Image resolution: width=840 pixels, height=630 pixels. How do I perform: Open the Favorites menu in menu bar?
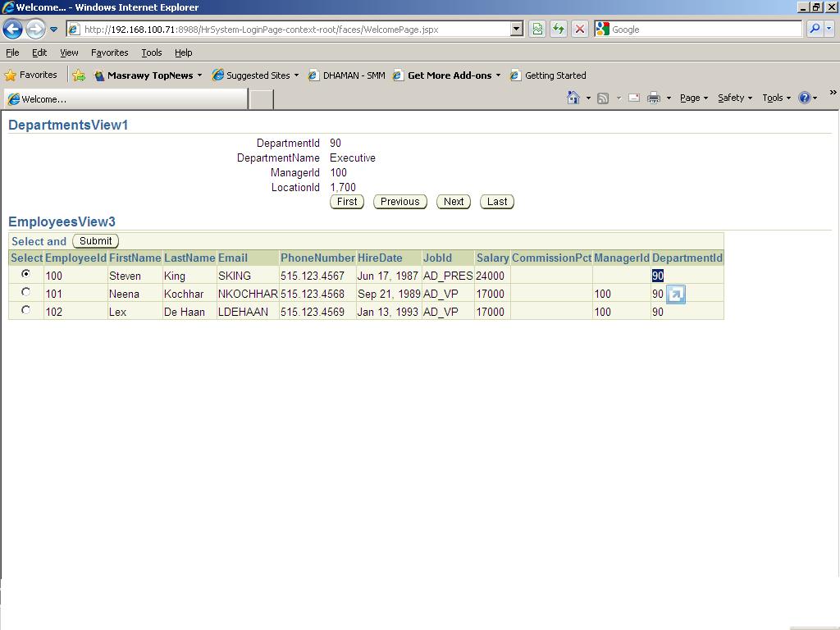[109, 52]
